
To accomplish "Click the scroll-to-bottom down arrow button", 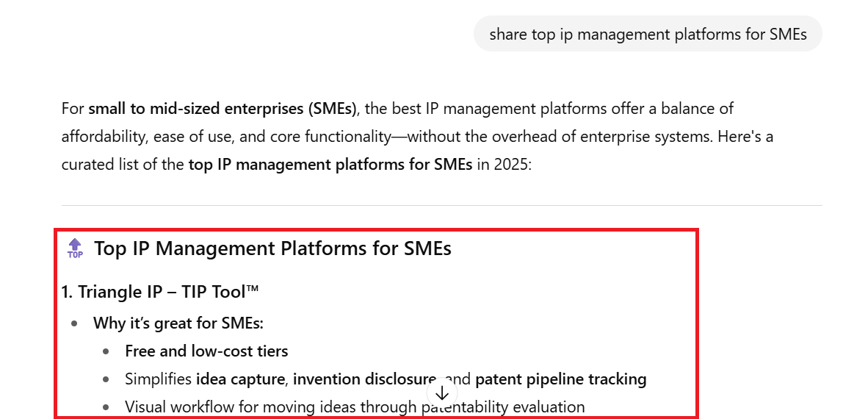I will pyautogui.click(x=442, y=393).
